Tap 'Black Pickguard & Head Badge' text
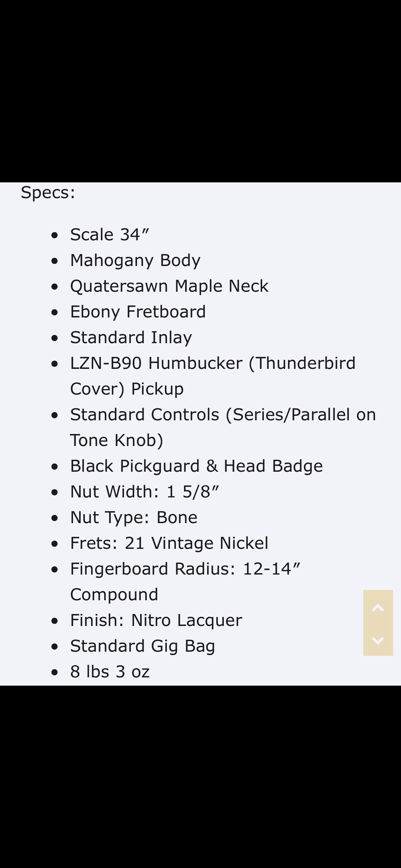401x868 pixels. [196, 466]
